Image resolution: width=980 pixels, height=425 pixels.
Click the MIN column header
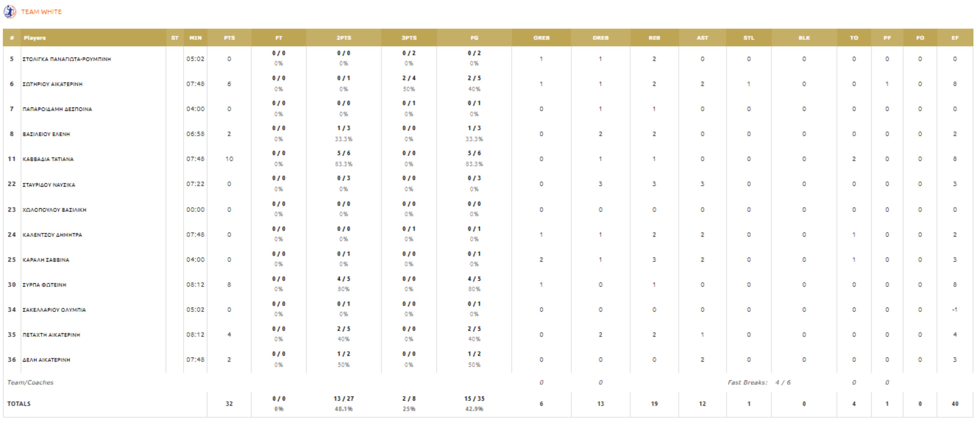coord(195,38)
